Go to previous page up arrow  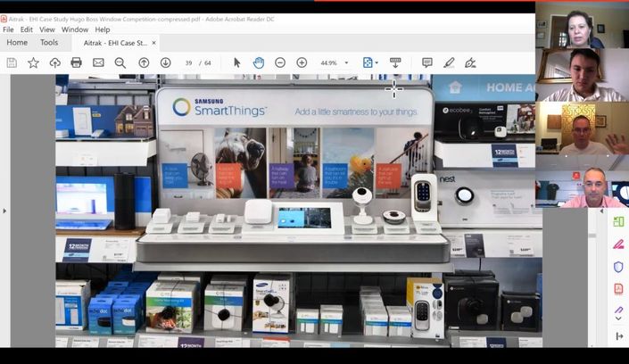pyautogui.click(x=144, y=62)
